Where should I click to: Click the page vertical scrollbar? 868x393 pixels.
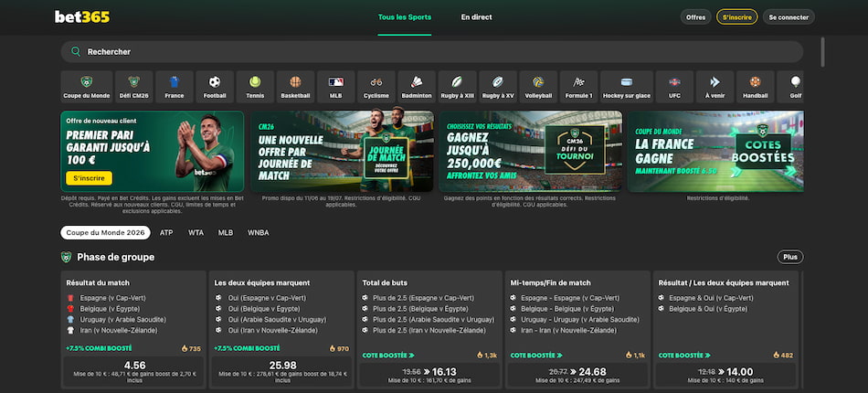click(x=822, y=52)
